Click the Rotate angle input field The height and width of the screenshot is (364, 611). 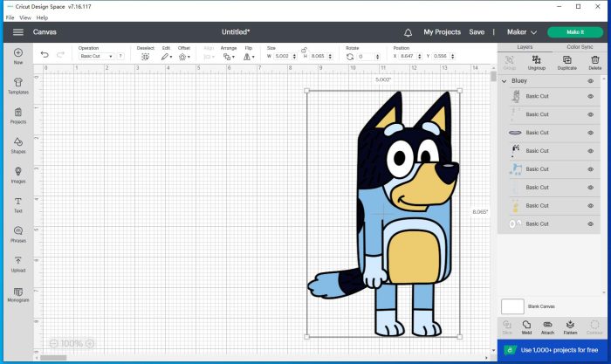coord(366,57)
